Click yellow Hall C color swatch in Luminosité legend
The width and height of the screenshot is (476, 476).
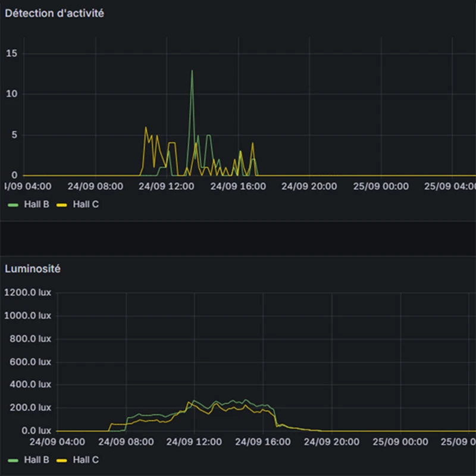tap(61, 460)
